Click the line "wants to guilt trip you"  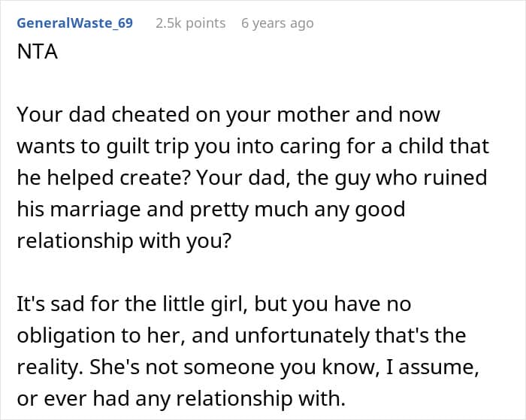[x=252, y=147]
